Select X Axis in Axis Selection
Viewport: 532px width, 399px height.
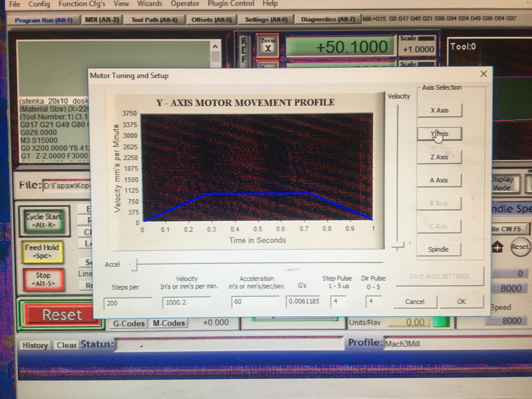tap(439, 110)
